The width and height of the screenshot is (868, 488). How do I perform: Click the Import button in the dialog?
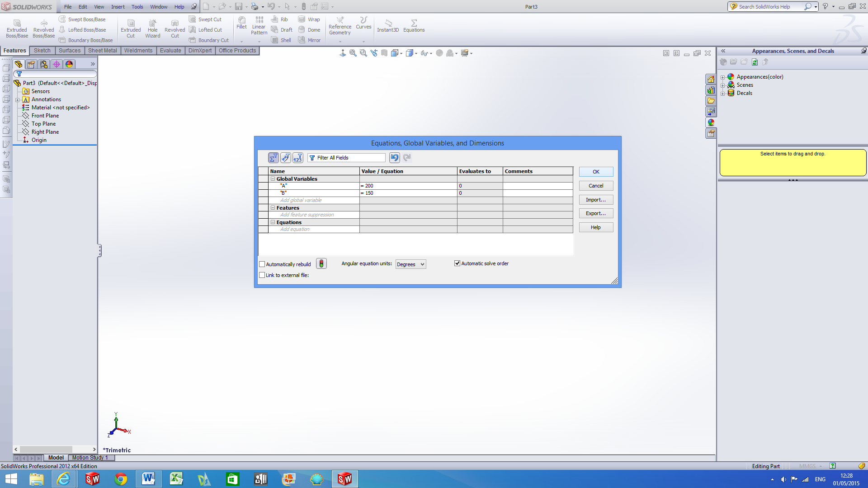(x=595, y=200)
